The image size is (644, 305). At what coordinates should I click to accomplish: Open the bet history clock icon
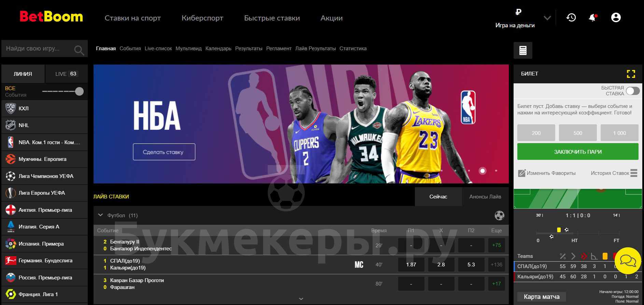point(571,17)
